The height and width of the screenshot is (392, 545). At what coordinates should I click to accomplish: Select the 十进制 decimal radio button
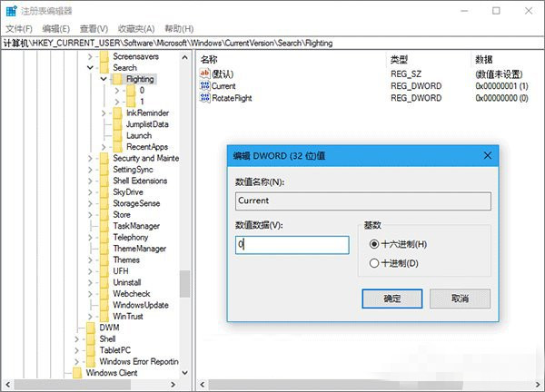tap(375, 263)
